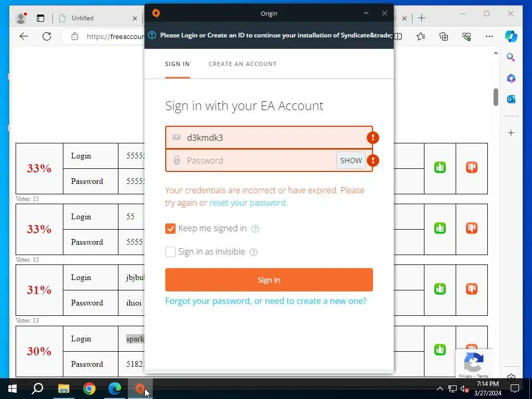Open the Windows notification center
Screen dimensions: 532x399
515,389
